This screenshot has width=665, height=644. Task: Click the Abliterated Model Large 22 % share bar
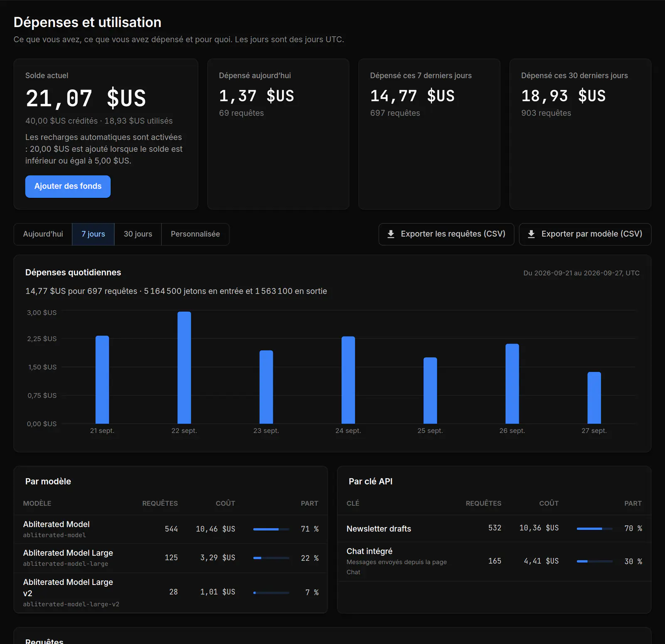(271, 558)
